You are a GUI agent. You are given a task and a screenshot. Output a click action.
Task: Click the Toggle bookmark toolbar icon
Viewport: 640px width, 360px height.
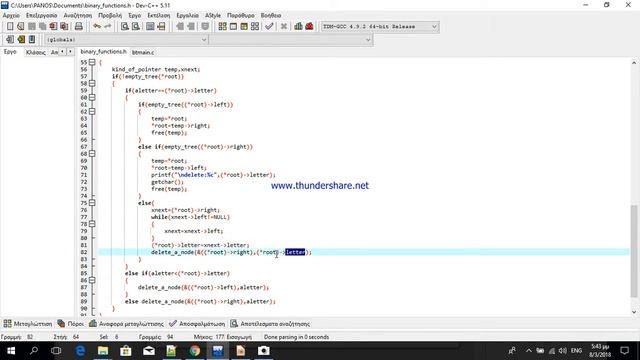pyautogui.click(x=21, y=40)
